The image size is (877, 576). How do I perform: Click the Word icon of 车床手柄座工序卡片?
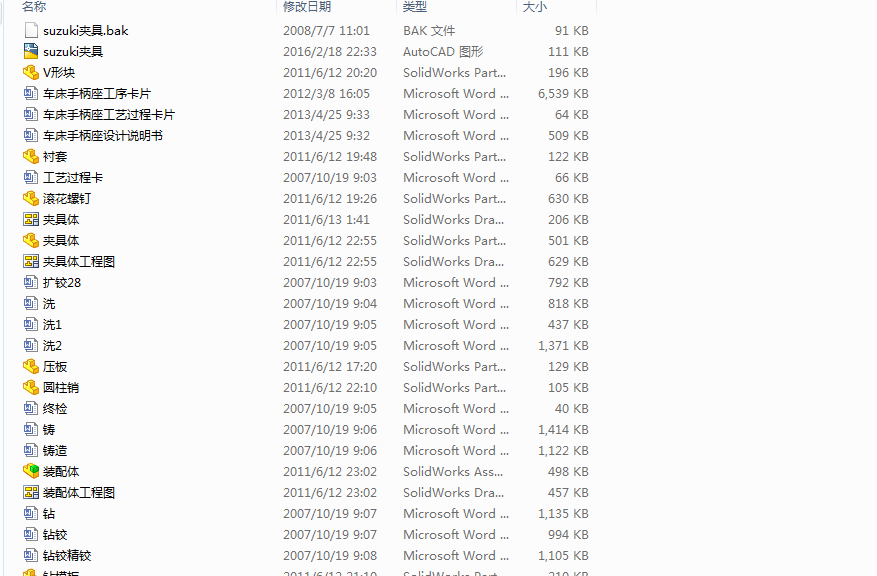31,93
